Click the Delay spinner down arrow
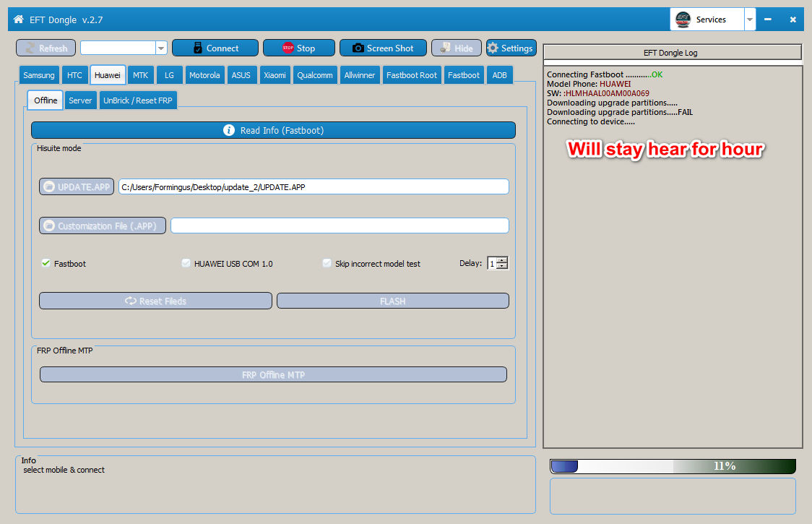The height and width of the screenshot is (524, 812). click(502, 267)
